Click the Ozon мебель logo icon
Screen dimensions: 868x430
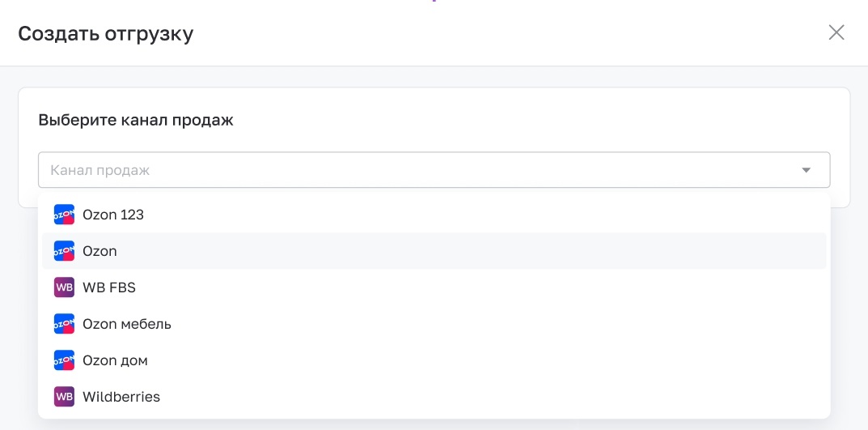(x=64, y=324)
